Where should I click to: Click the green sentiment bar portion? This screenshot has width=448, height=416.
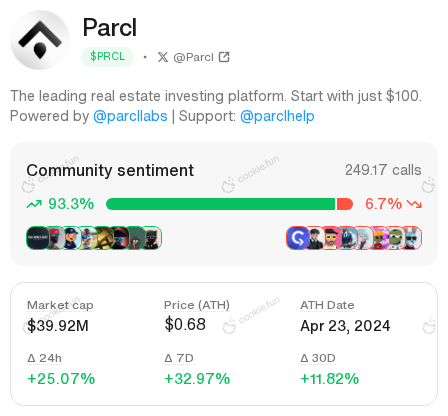click(221, 204)
